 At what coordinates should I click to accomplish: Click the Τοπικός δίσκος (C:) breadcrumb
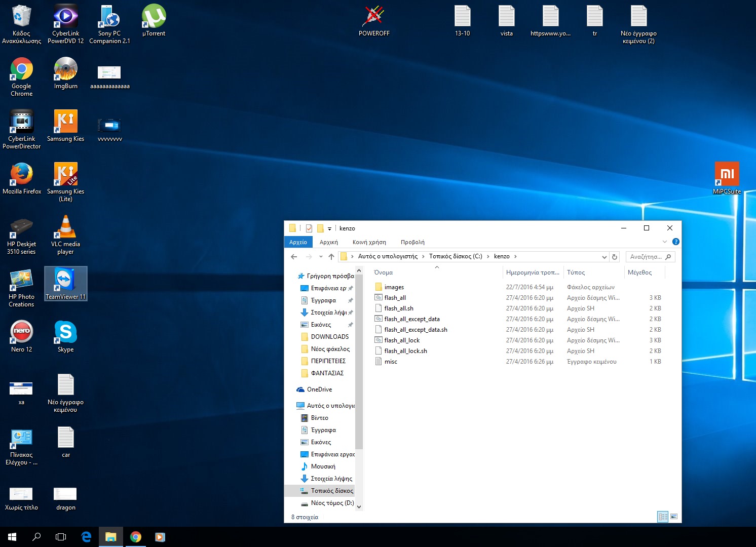pyautogui.click(x=456, y=256)
